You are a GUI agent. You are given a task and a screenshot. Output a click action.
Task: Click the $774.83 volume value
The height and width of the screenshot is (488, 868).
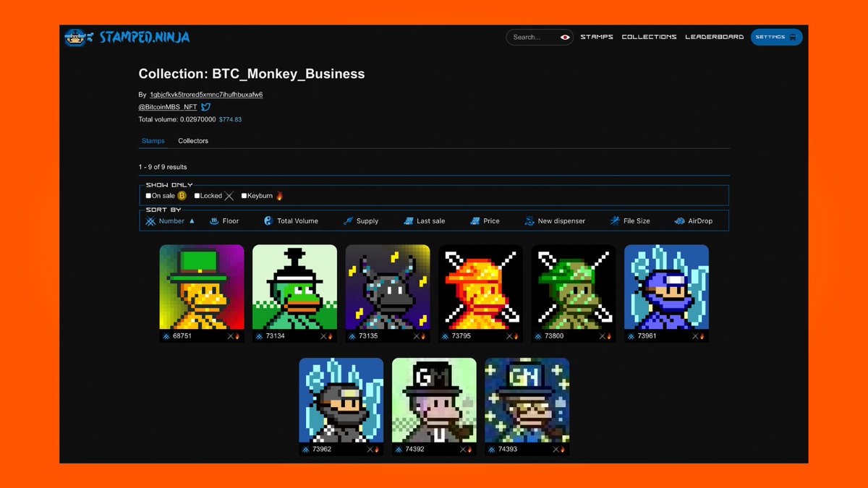(230, 119)
